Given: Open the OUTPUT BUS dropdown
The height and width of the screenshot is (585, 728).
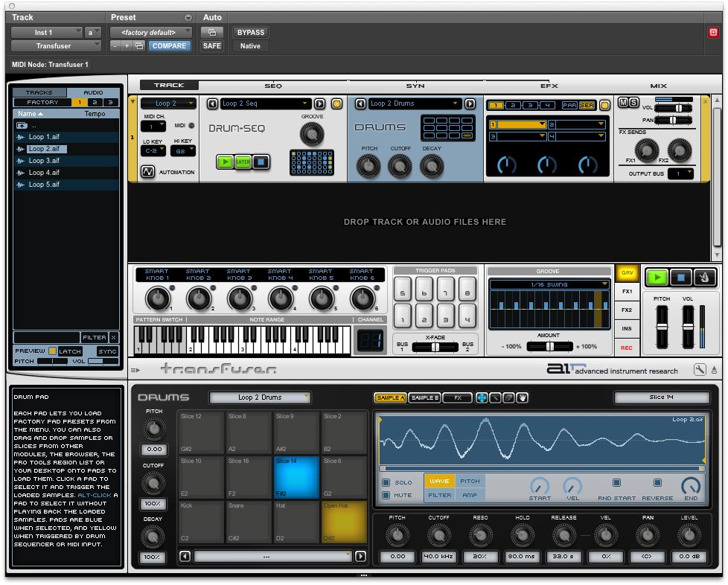Looking at the screenshot, I should pos(680,173).
